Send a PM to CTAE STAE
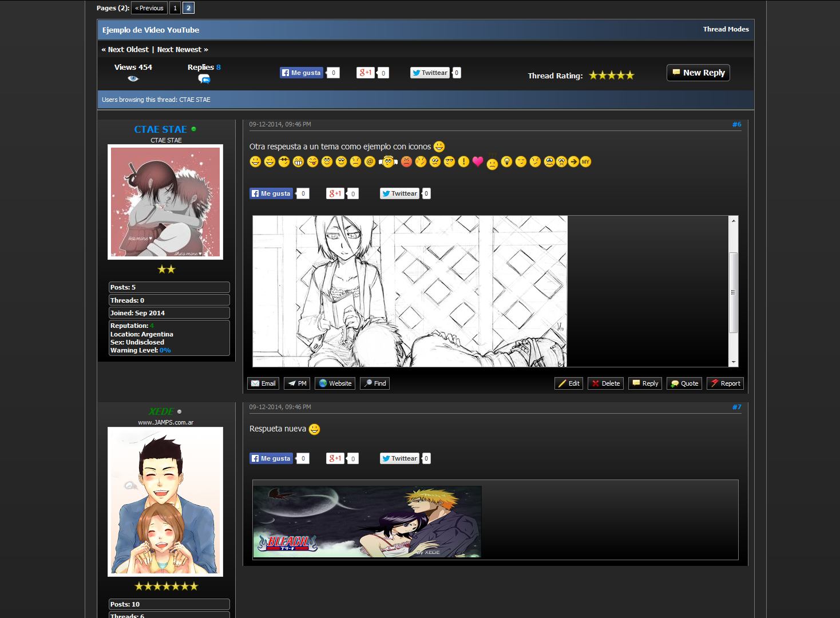840x618 pixels. [297, 383]
